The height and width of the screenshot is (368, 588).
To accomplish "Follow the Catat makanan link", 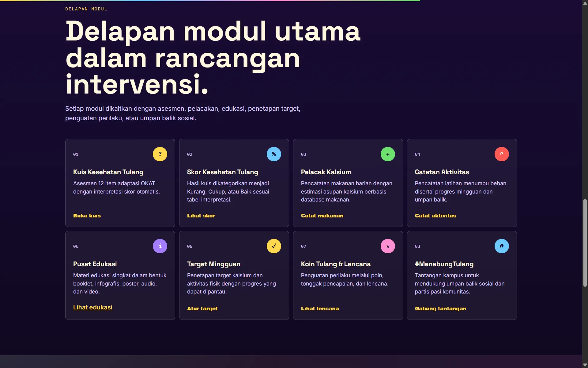I will (x=322, y=216).
